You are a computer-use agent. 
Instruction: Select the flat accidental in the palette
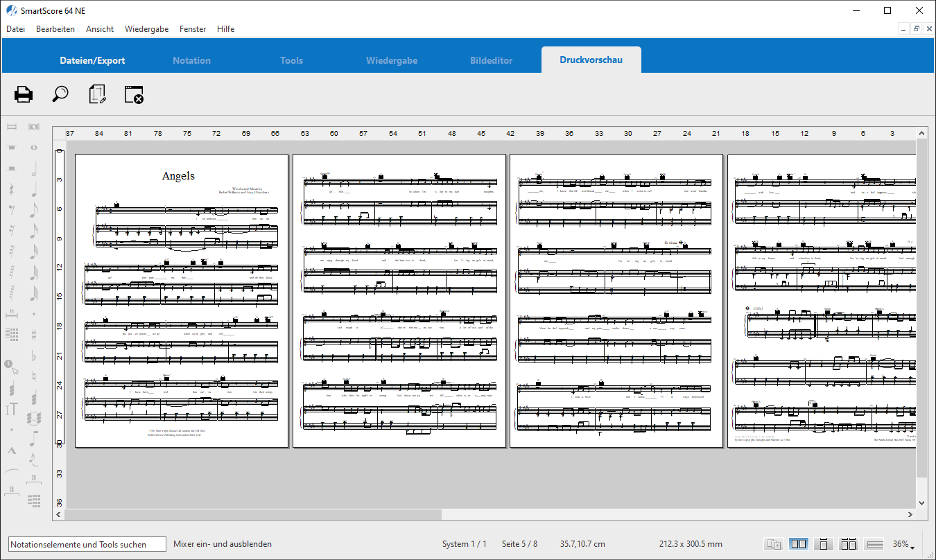click(x=33, y=356)
